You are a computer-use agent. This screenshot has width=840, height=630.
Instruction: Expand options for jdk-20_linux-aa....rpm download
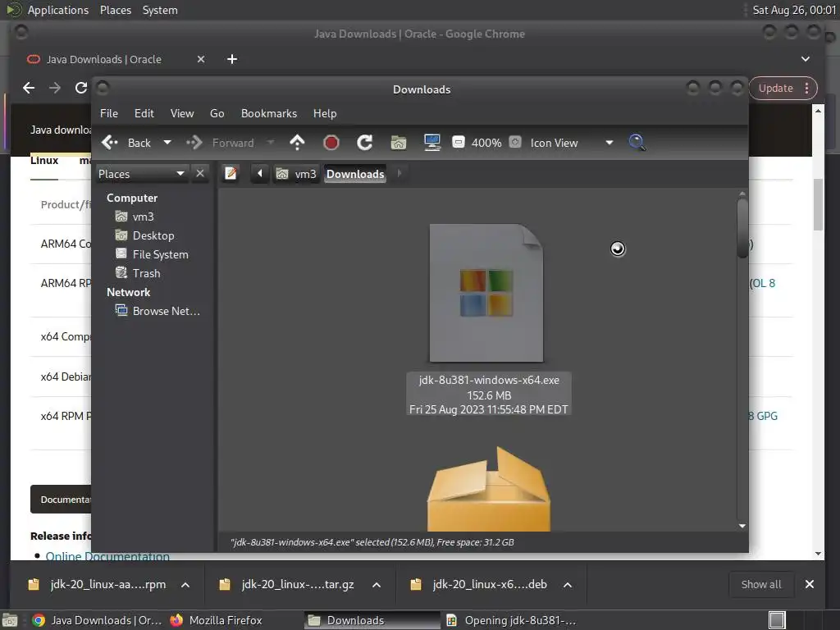coord(185,584)
